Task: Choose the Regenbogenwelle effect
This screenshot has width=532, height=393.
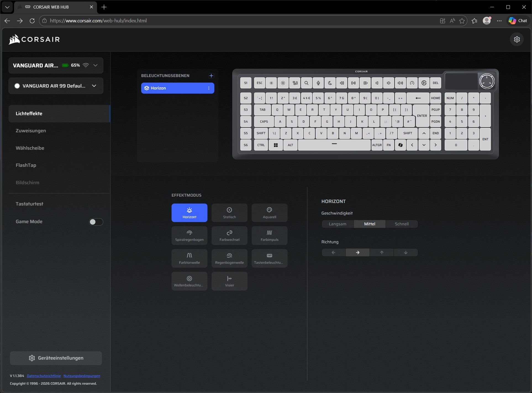Action: tap(229, 258)
